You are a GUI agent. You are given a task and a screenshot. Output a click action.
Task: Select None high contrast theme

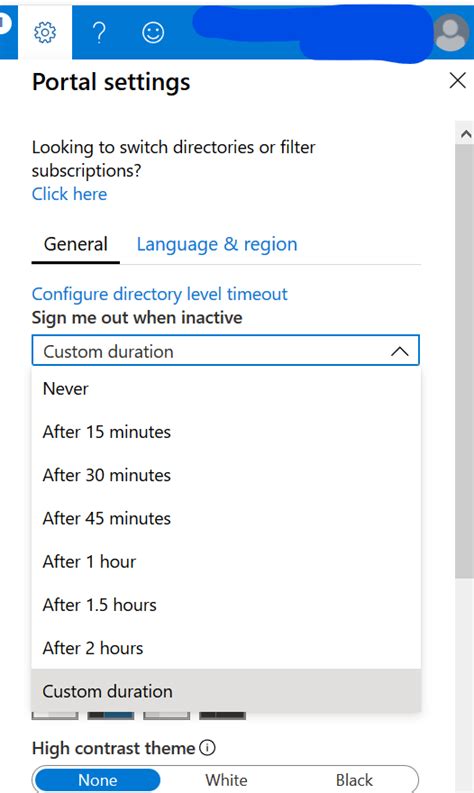(x=98, y=780)
